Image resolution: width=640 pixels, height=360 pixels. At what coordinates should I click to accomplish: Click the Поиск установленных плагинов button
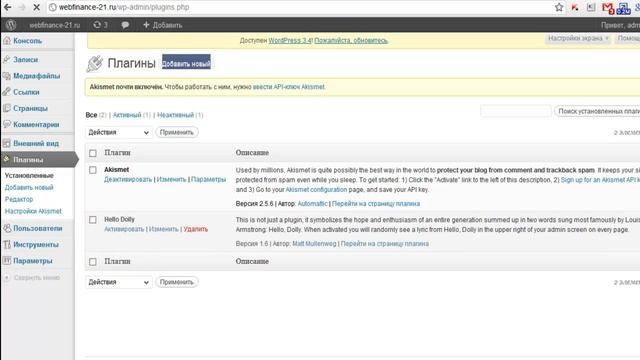[x=598, y=111]
